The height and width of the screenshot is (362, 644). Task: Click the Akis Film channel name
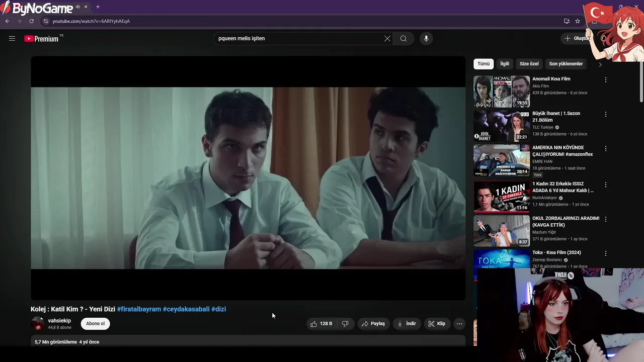click(x=540, y=86)
